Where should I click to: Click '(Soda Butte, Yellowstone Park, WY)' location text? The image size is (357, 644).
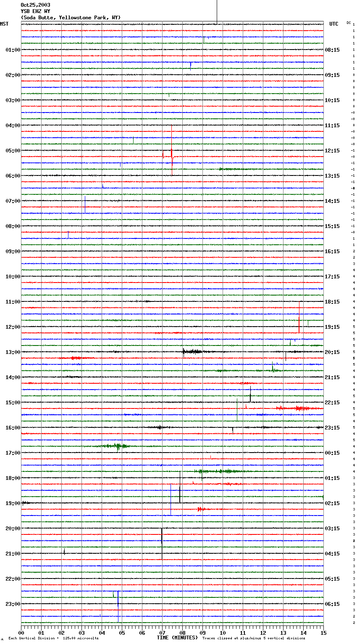point(71,18)
